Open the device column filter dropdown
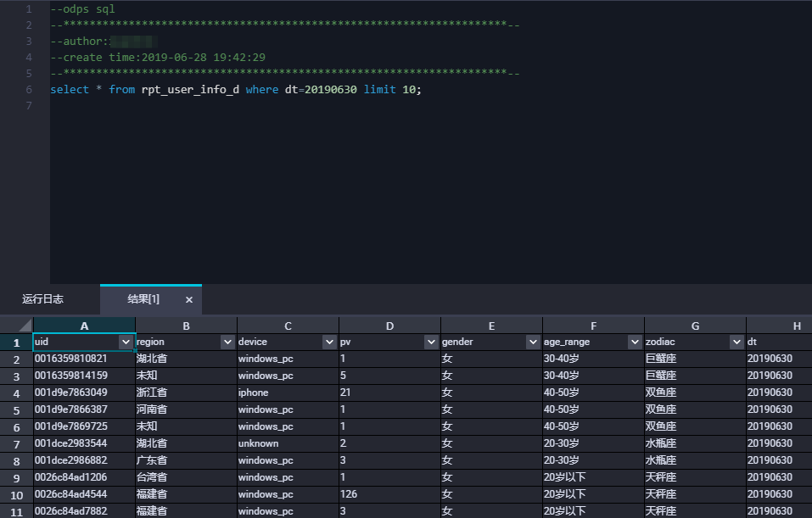This screenshot has width=812, height=518. [x=329, y=342]
